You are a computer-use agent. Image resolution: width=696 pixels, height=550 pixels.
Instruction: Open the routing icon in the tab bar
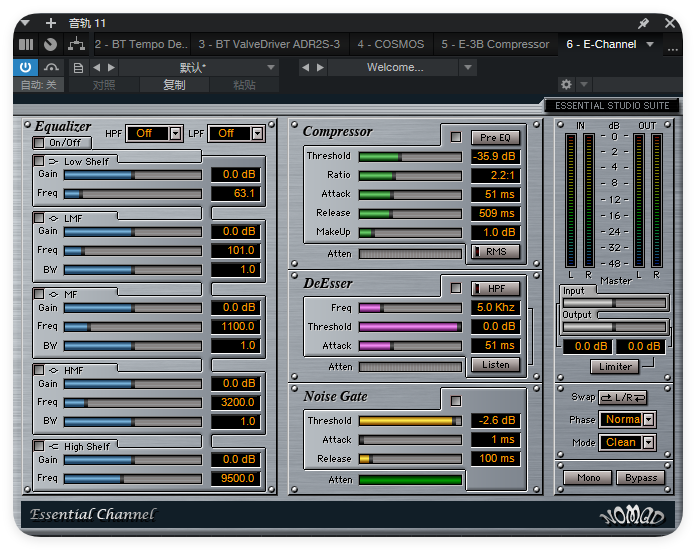coord(76,44)
